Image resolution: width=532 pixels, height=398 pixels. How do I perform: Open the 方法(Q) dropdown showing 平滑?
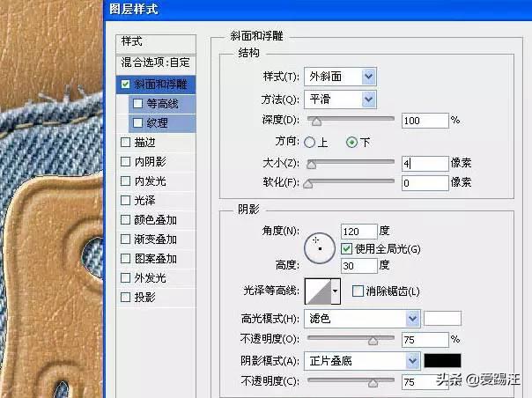(x=340, y=99)
